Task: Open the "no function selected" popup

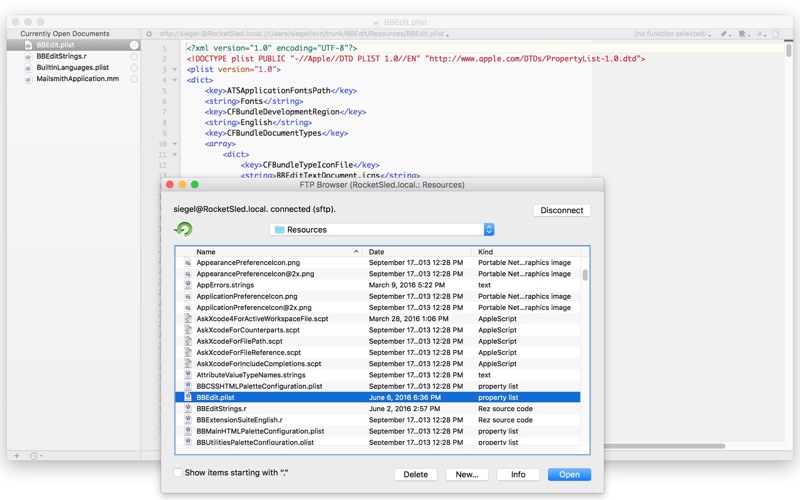Action: pyautogui.click(x=672, y=34)
